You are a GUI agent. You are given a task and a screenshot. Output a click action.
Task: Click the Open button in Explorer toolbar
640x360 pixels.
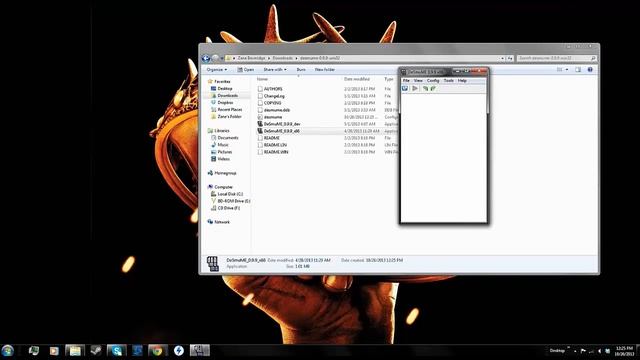point(246,69)
